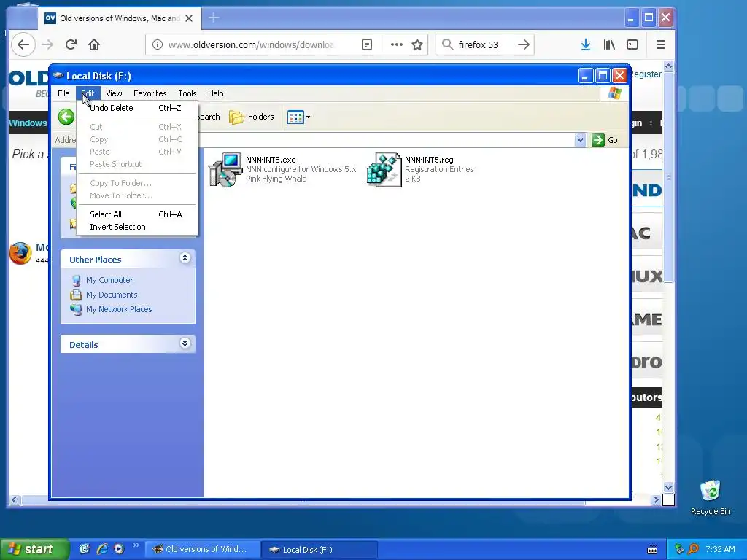Open page actions ellipsis menu
Screen dimensions: 747x560
pos(396,44)
